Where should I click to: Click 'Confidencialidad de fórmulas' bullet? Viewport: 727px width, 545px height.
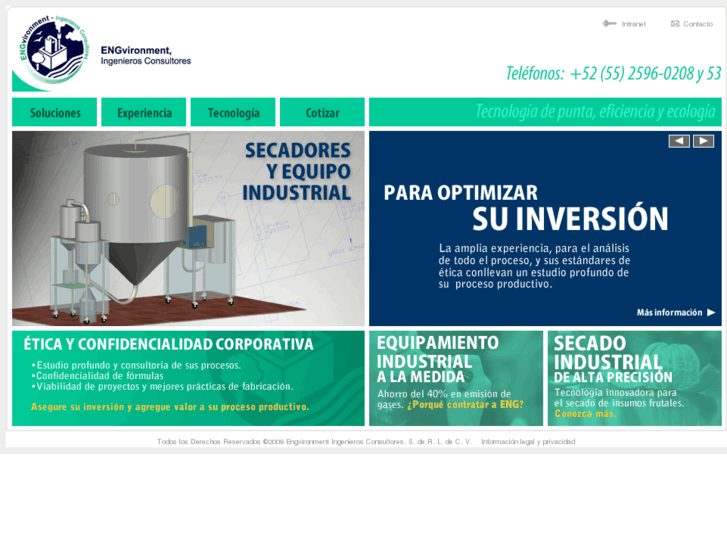[97, 376]
